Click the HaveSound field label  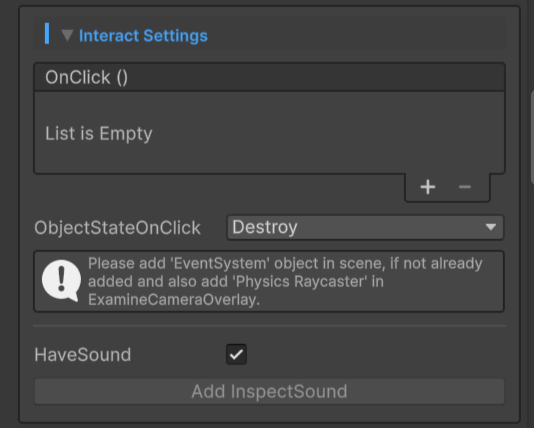(83, 355)
